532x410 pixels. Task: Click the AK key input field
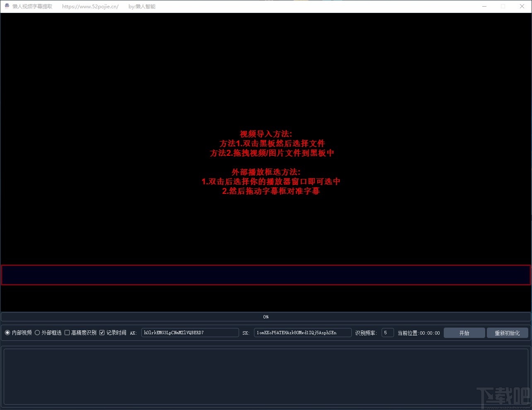190,333
